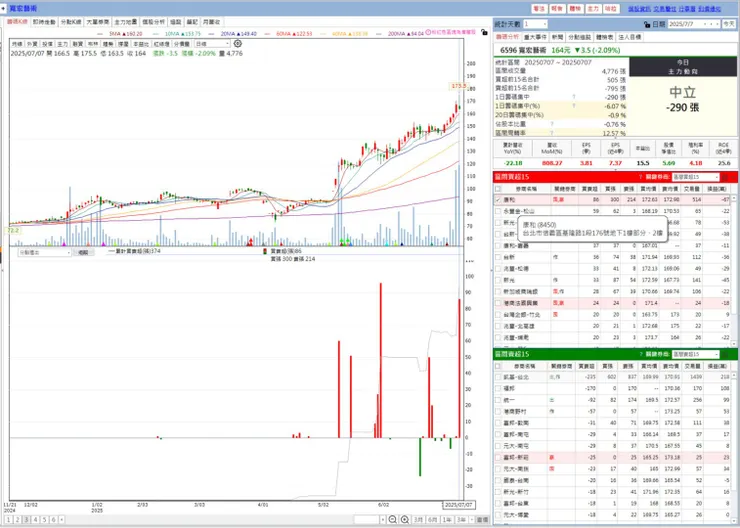740x528 pixels.
Task: Click the green icon in 區間賣超15 header
Action: pos(725,354)
